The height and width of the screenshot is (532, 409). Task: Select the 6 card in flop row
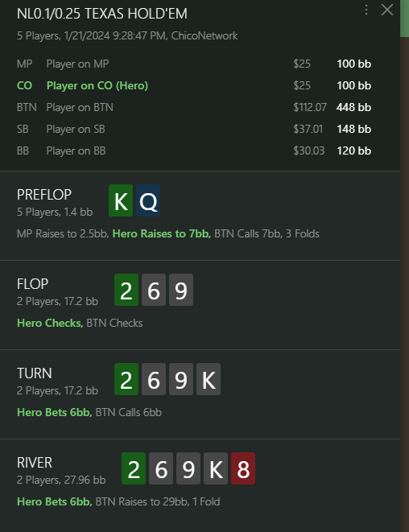(154, 290)
